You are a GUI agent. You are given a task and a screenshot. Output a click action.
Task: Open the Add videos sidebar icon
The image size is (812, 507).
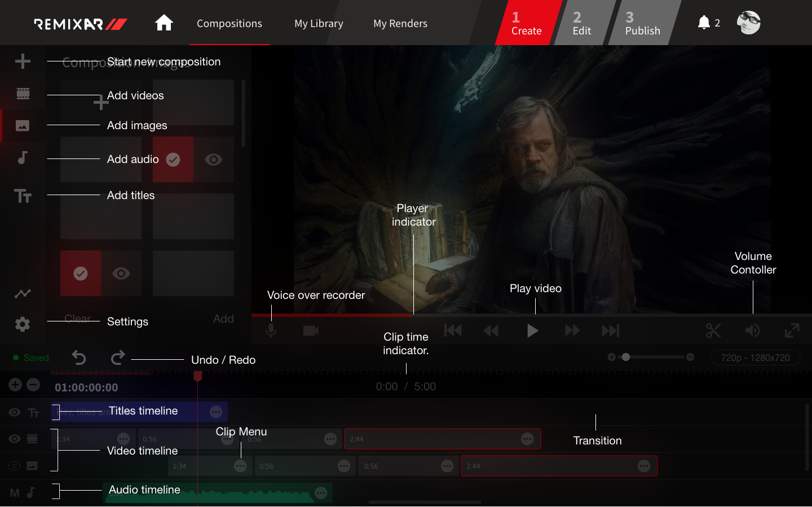pyautogui.click(x=23, y=94)
